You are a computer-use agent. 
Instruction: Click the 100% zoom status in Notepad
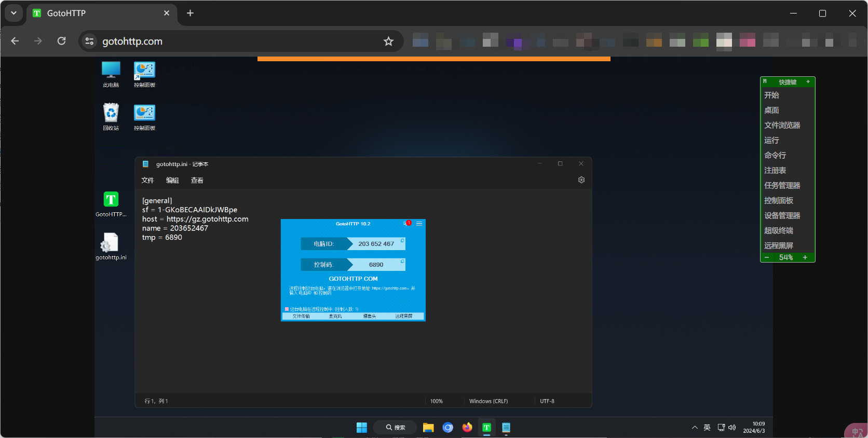click(x=437, y=401)
